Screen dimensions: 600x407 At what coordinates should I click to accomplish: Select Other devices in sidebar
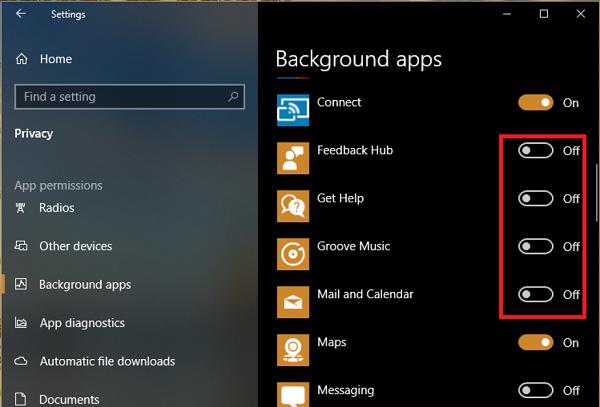75,246
